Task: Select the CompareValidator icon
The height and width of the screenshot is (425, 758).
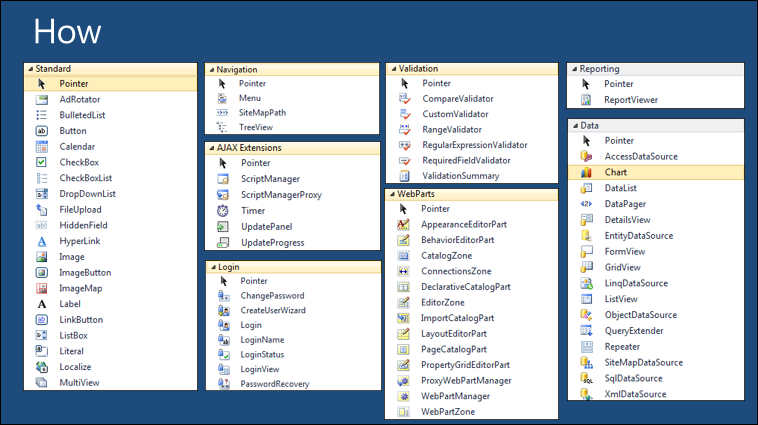Action: [x=404, y=99]
